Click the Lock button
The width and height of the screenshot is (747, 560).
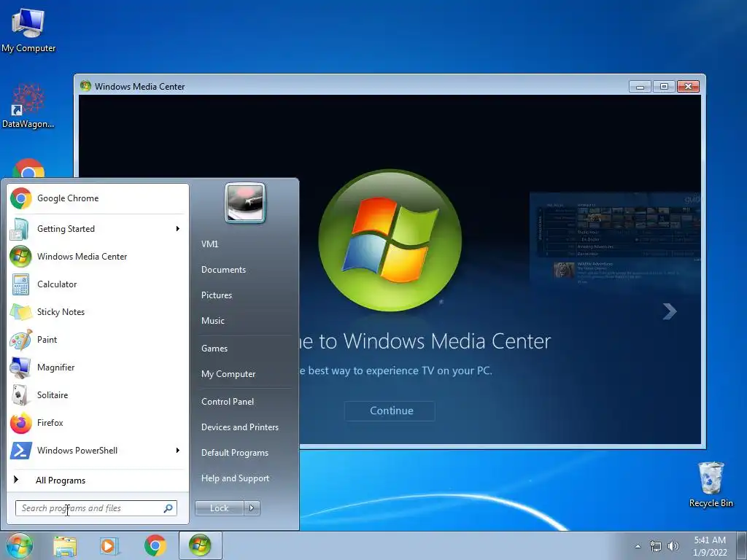219,508
